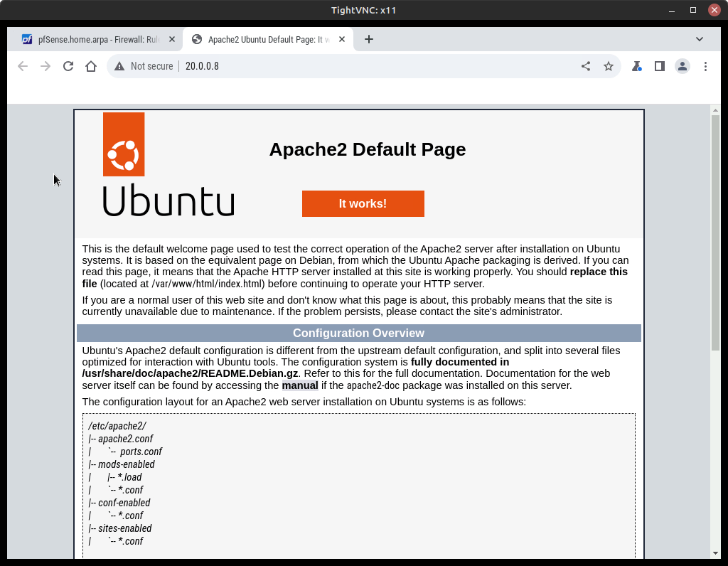
Task: View the Not secure site warning
Action: click(x=144, y=66)
